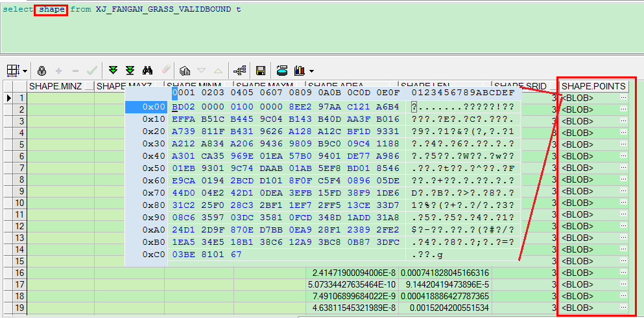Click cell value 4.63811545321989E-8
The image size is (644, 318).
click(353, 308)
